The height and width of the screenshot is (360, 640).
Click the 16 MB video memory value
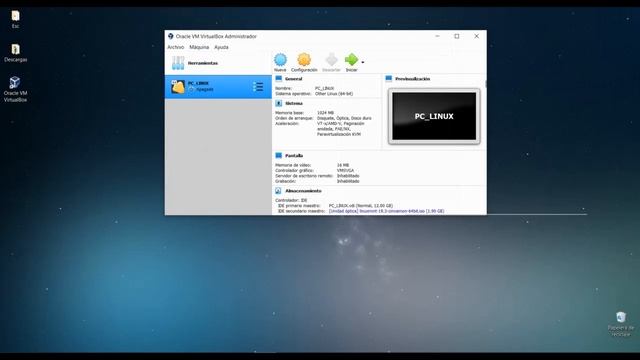343,165
